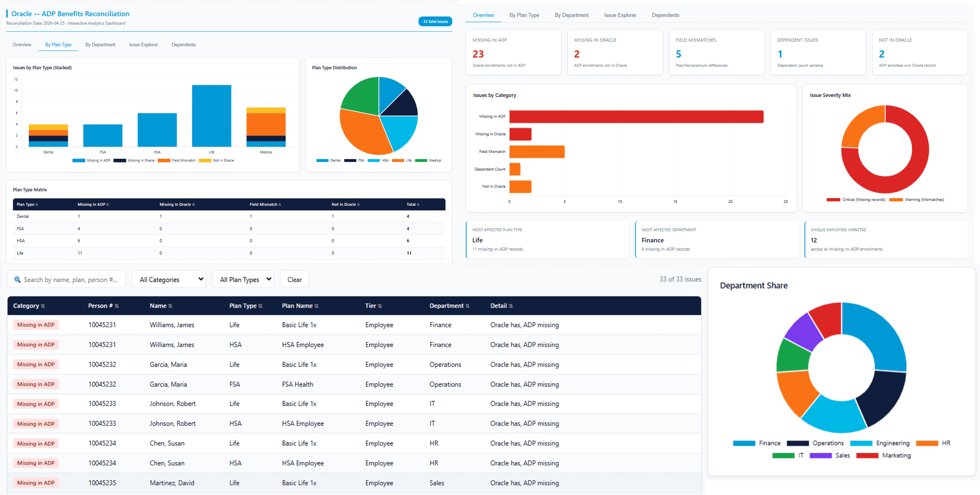This screenshot has width=980, height=495.
Task: Sort matrix by Field Mismatch icon
Action: pyautogui.click(x=280, y=205)
